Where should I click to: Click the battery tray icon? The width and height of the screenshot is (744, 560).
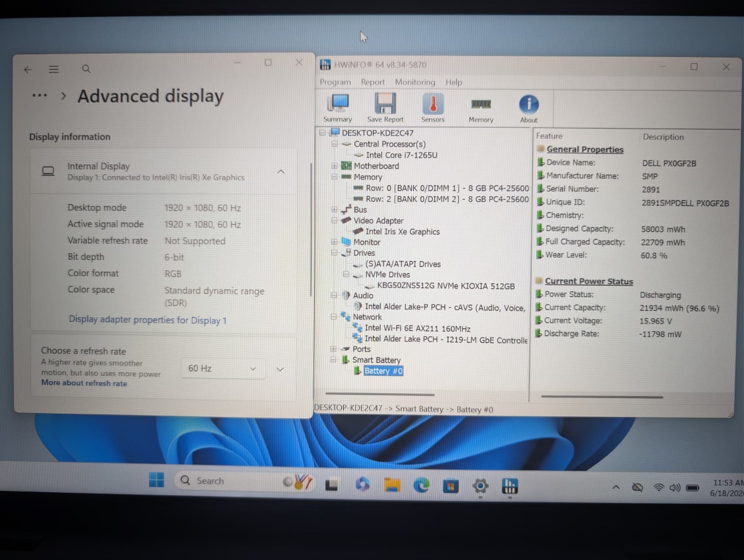692,488
